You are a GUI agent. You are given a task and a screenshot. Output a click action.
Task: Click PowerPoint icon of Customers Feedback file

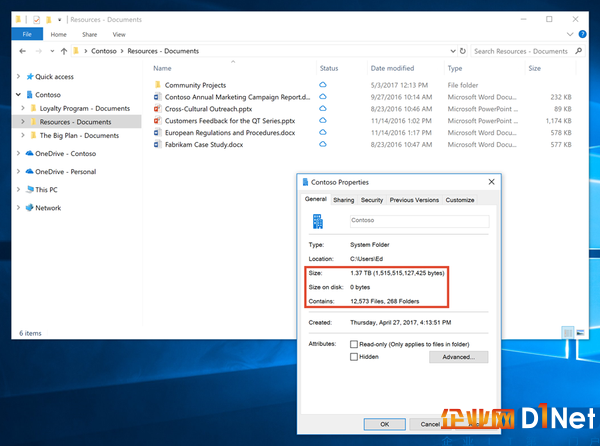click(x=157, y=121)
